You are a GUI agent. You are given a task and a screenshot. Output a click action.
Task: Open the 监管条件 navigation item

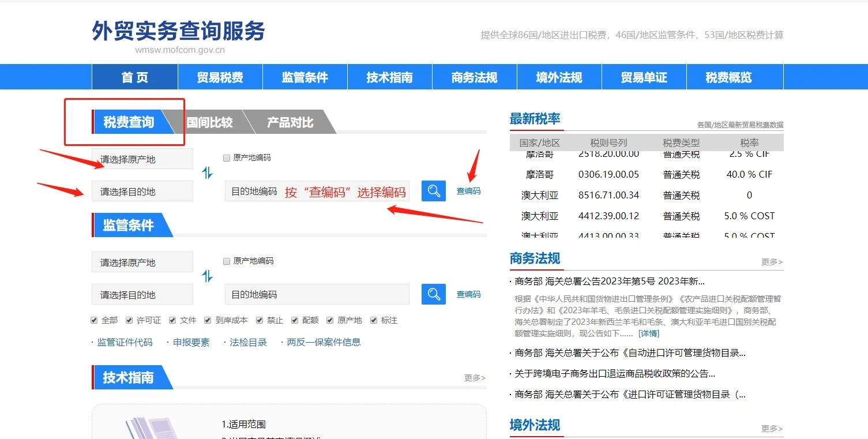pos(305,77)
